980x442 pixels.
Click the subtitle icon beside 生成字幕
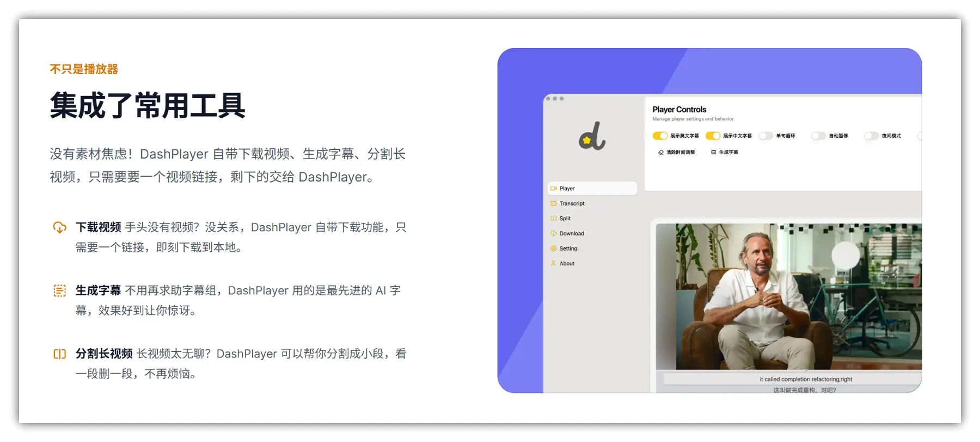point(60,290)
